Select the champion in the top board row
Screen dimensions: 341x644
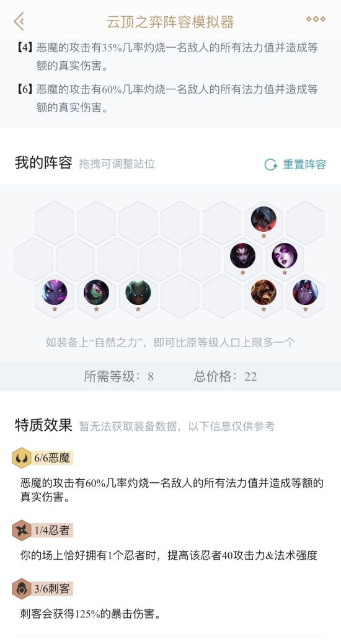[x=263, y=219]
